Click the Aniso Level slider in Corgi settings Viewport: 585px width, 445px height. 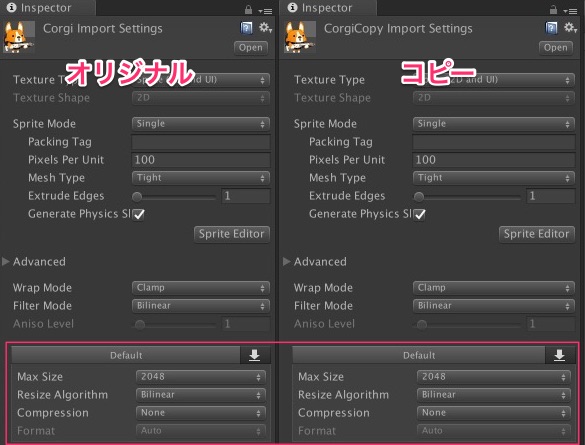point(174,325)
